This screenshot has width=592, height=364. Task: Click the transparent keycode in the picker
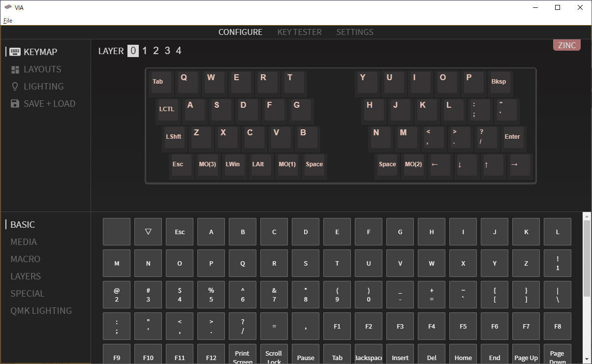(x=148, y=232)
